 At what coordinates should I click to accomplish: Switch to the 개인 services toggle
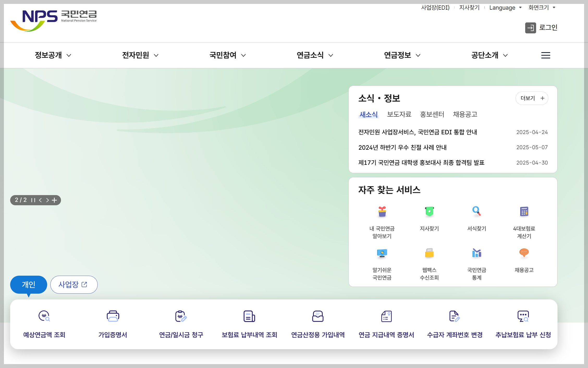tap(28, 284)
